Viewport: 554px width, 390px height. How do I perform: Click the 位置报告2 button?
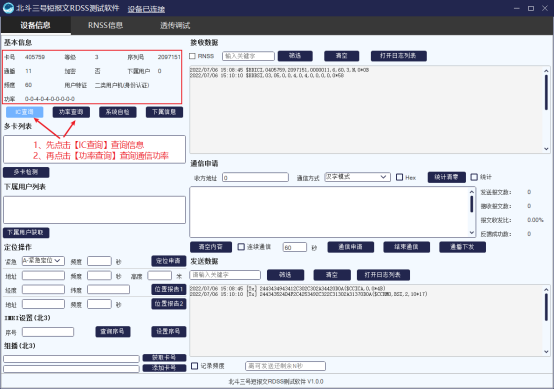169,303
